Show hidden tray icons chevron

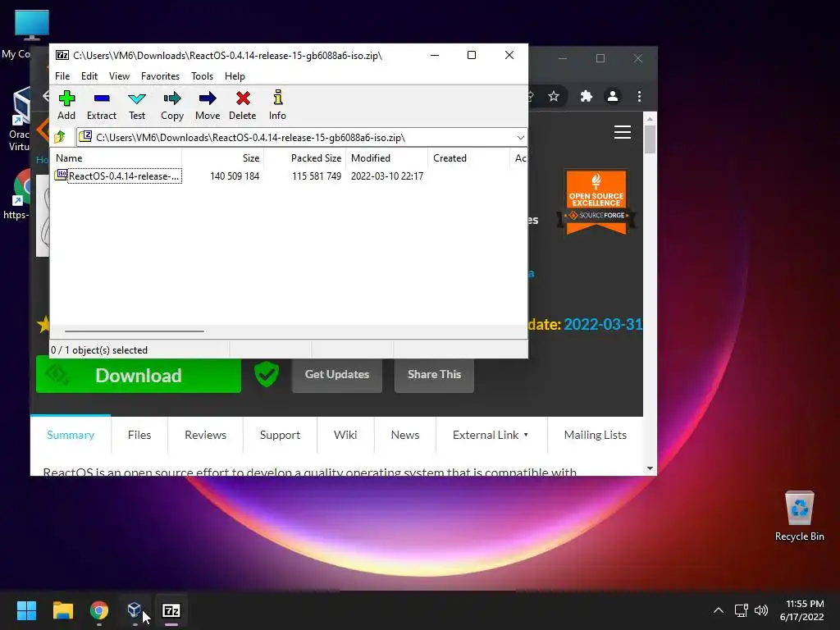click(719, 610)
